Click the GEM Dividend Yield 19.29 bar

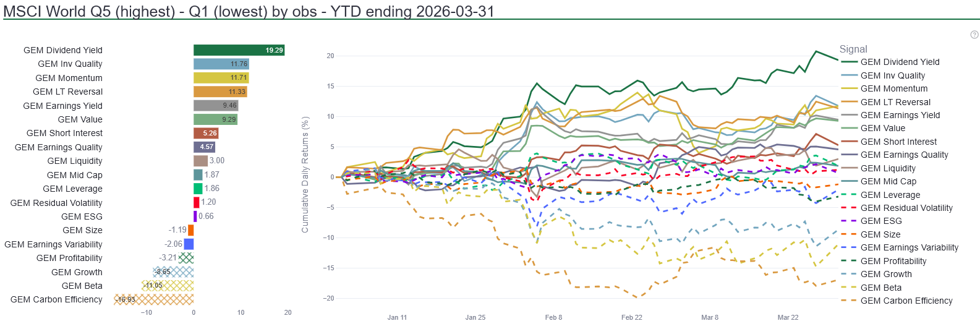[x=239, y=50]
